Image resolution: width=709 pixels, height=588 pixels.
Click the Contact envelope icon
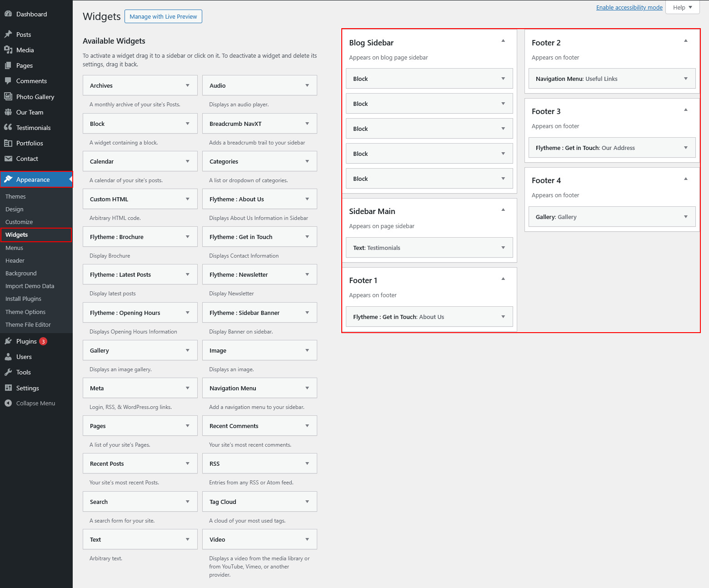pyautogui.click(x=8, y=159)
